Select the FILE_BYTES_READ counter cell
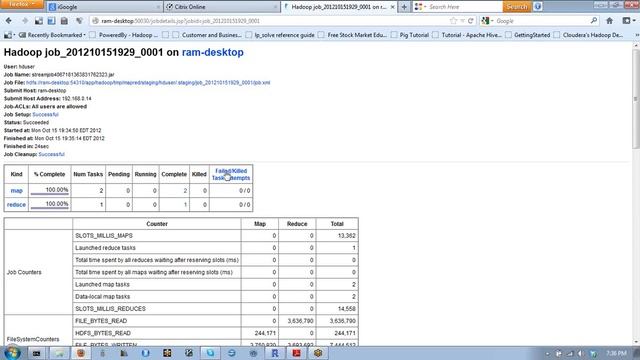The image size is (640, 360). tap(157, 321)
